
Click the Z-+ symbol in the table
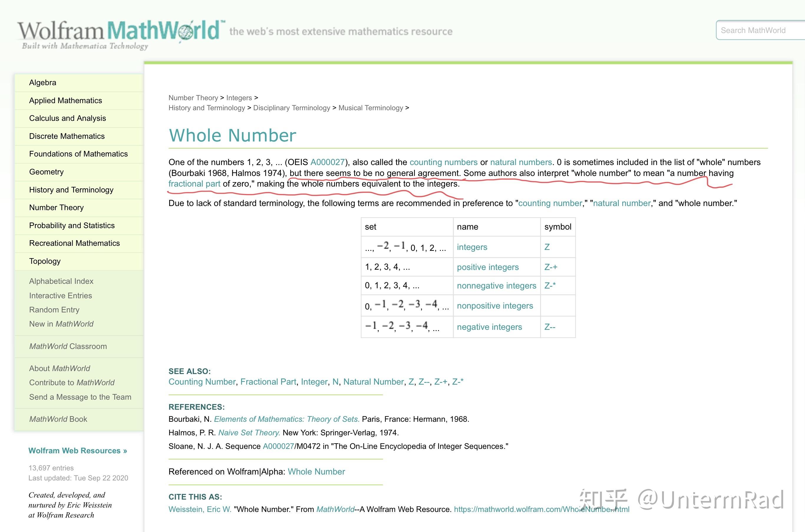coord(551,267)
